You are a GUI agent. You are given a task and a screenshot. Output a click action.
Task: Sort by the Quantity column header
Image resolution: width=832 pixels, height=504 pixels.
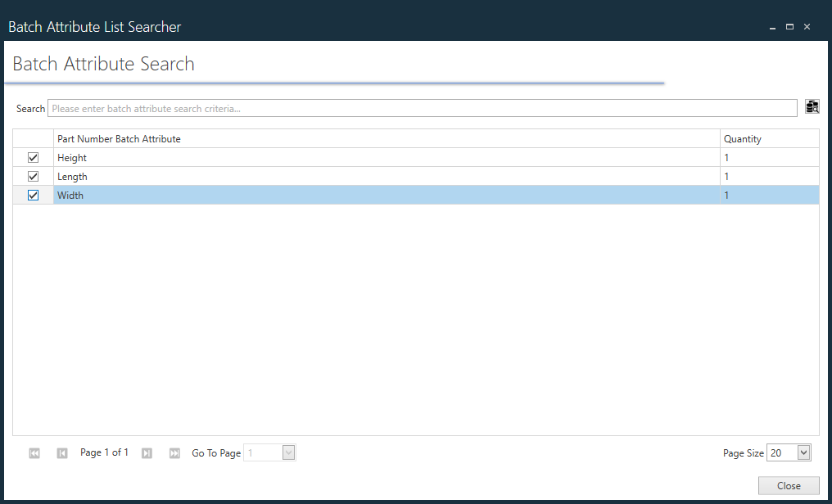(742, 138)
